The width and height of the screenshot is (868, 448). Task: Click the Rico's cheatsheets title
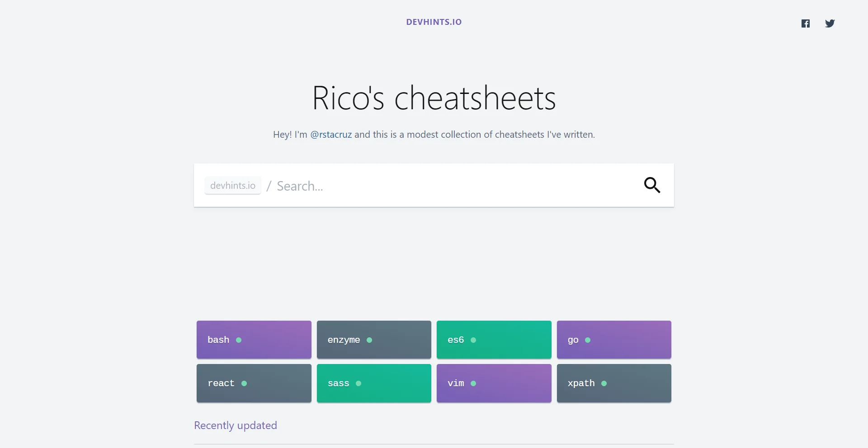(434, 98)
